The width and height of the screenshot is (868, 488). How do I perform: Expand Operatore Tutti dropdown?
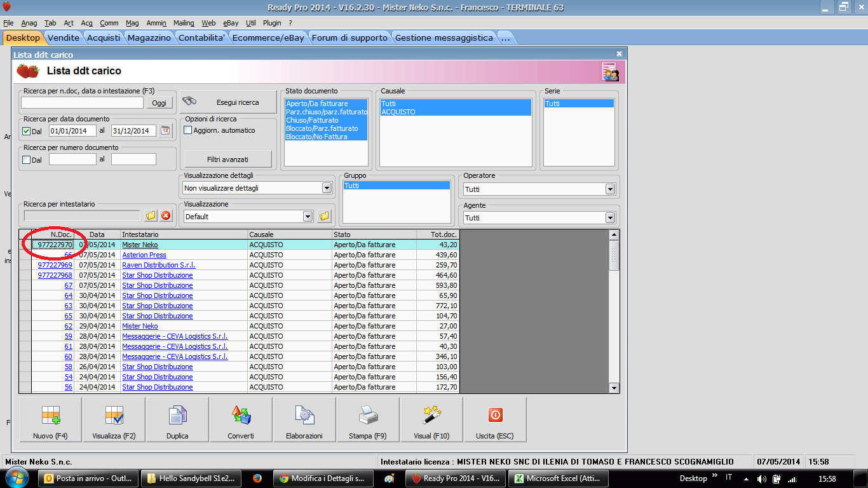[610, 189]
